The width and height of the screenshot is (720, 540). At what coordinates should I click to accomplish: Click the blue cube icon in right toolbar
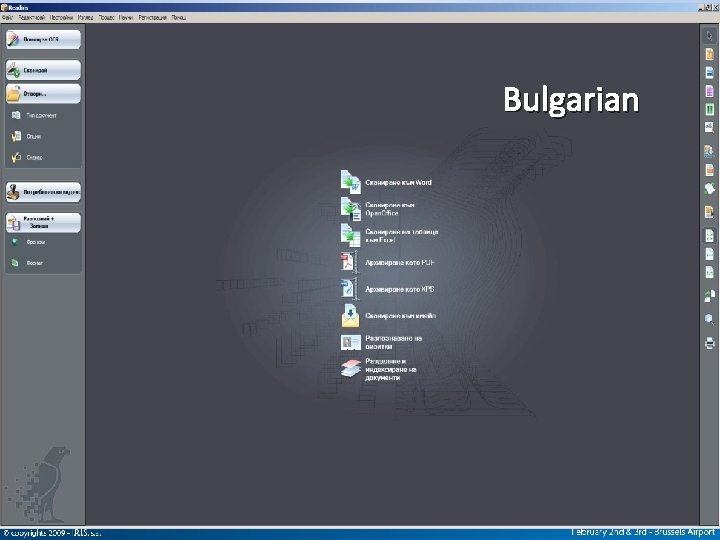pos(709,319)
